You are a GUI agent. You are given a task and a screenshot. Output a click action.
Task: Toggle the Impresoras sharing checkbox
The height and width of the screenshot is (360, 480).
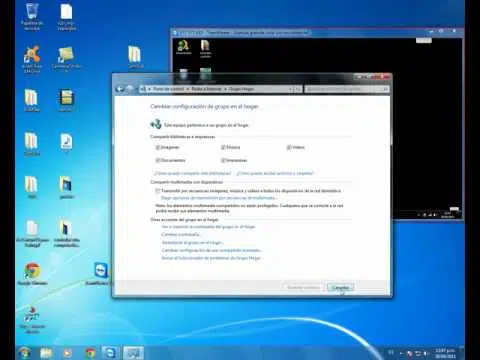coord(223,160)
